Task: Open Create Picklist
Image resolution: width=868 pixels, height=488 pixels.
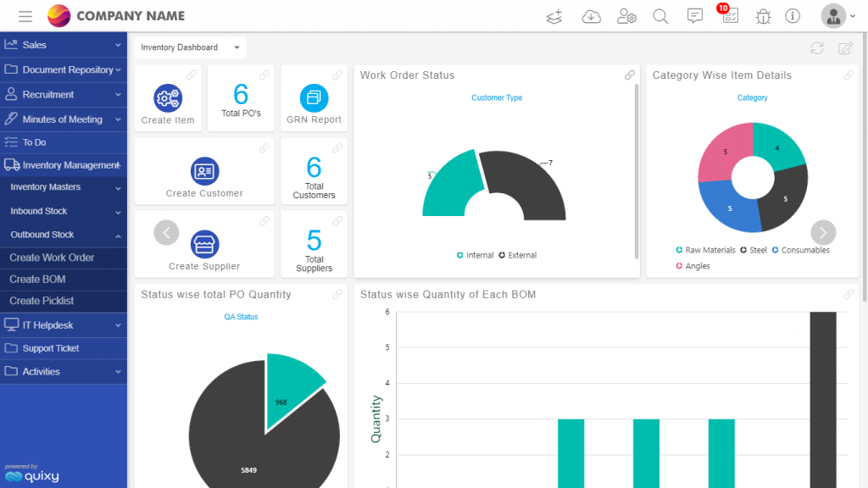Action: point(63,301)
